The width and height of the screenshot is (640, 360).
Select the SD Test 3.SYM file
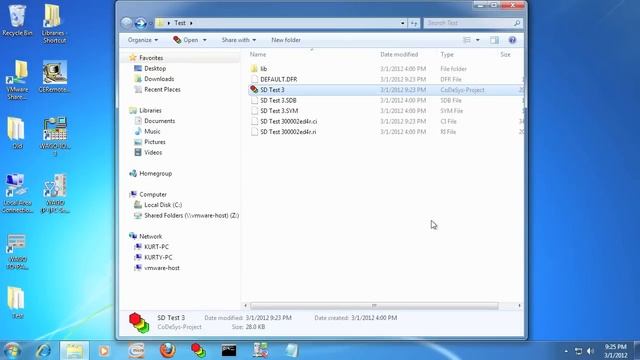(x=279, y=111)
